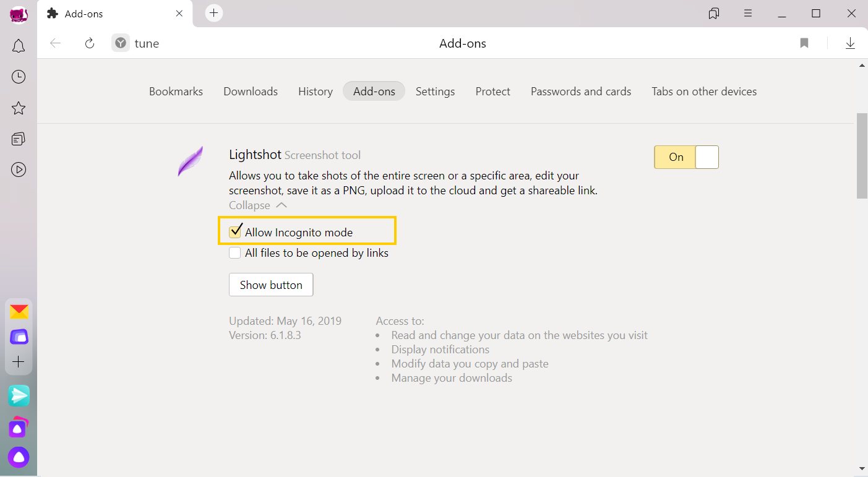Viewport: 868px width, 477px height.
Task: Click 'Read and change your data' permission text
Action: [520, 335]
